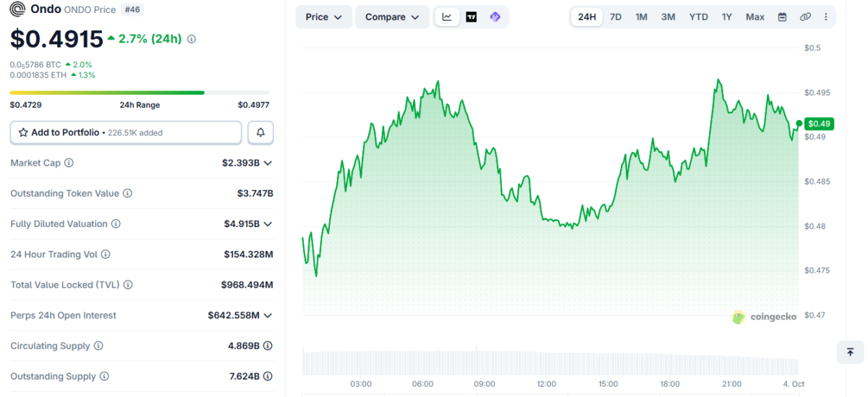
Task: Select the 7D time range
Action: [616, 17]
